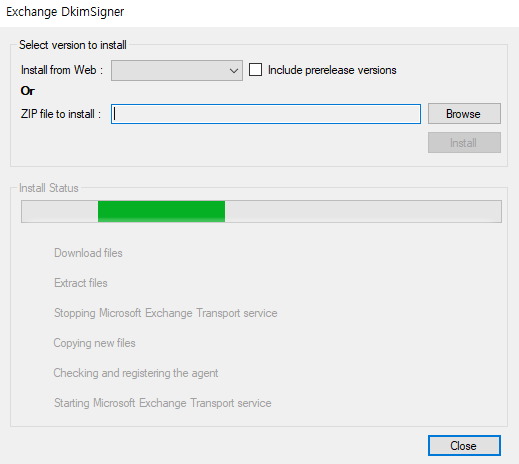
Task: Click the grayed-out Install button
Action: pos(464,143)
